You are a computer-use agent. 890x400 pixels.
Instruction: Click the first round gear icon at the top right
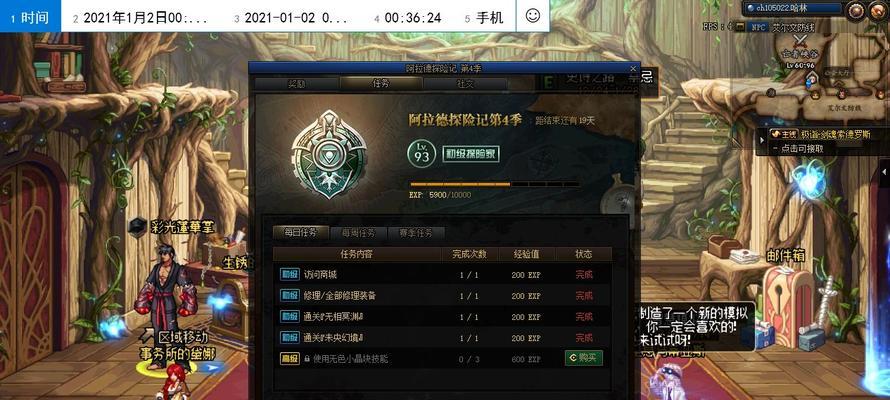[x=856, y=9]
